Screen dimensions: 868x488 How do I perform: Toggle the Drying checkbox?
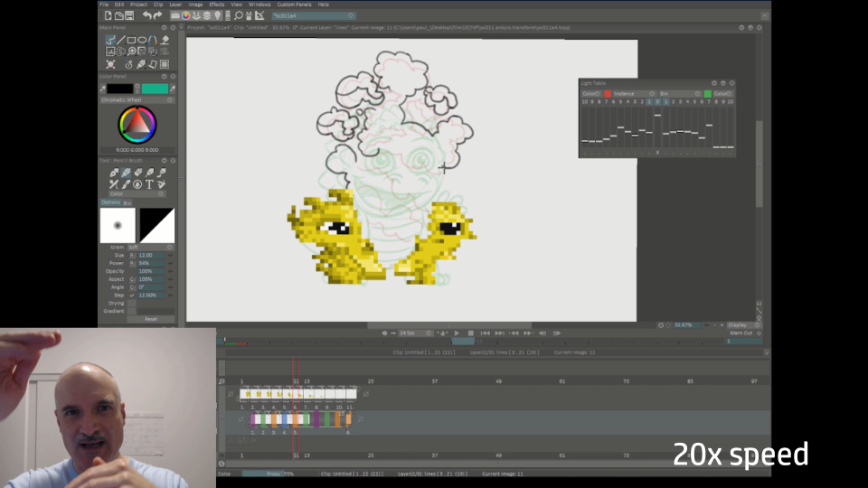point(132,304)
